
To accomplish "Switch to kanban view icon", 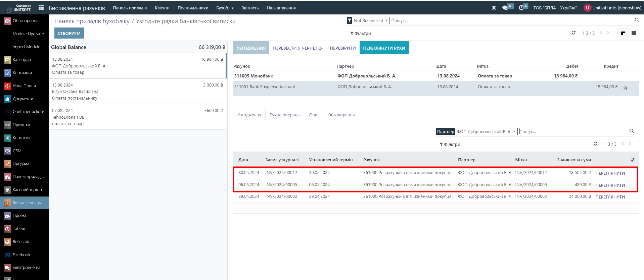I will [623, 33].
